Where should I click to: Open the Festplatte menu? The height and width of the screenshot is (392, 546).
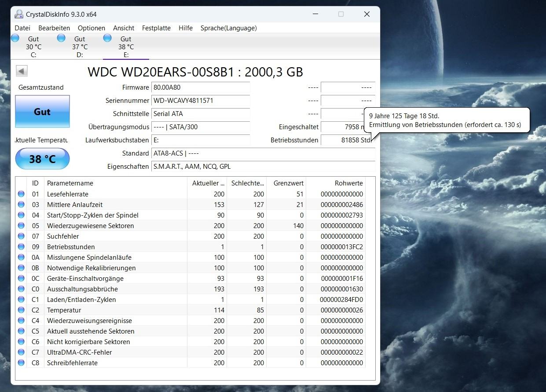point(156,28)
